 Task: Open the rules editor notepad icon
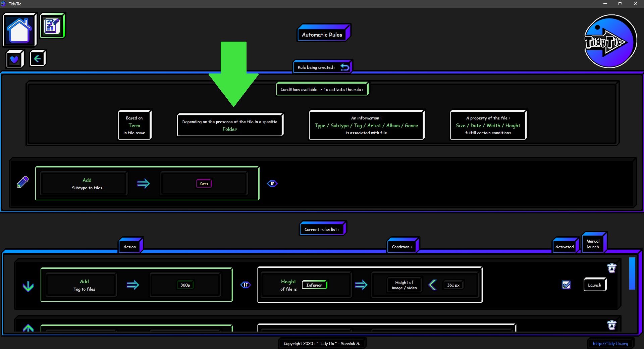click(x=52, y=26)
